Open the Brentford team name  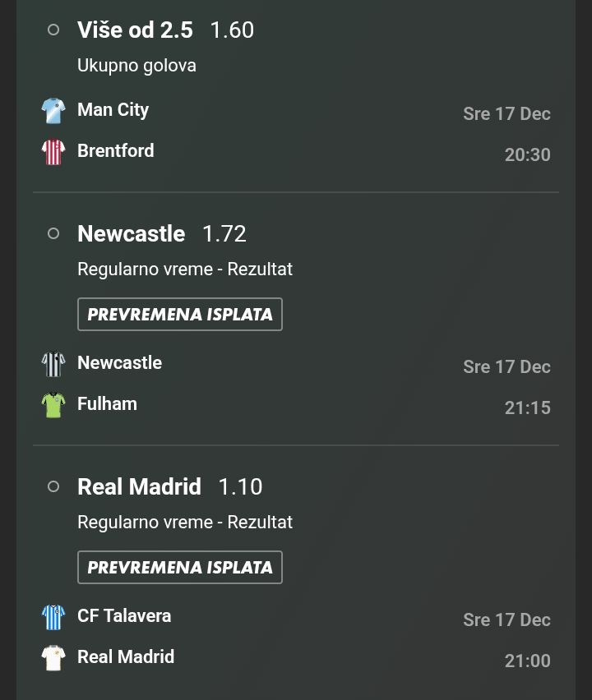(x=115, y=151)
